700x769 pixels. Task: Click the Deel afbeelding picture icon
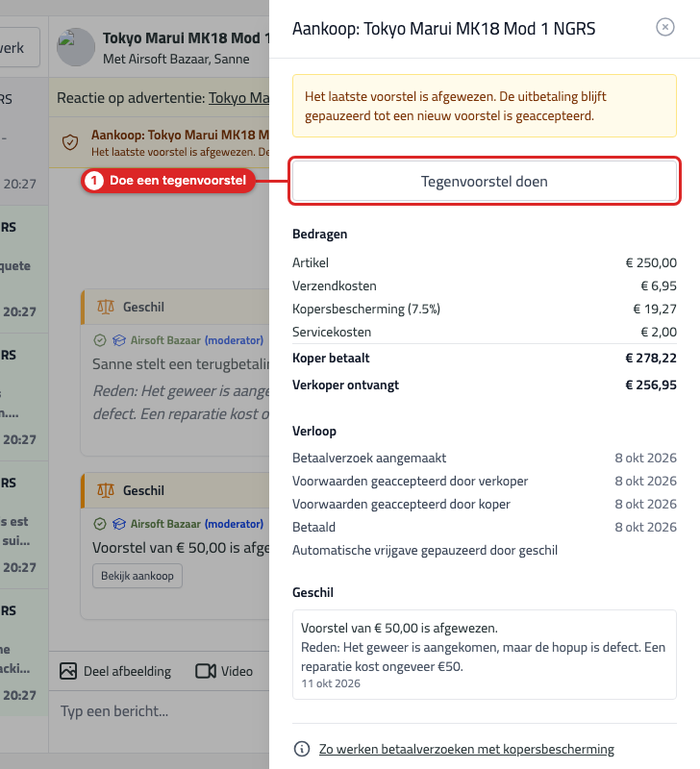pyautogui.click(x=68, y=671)
